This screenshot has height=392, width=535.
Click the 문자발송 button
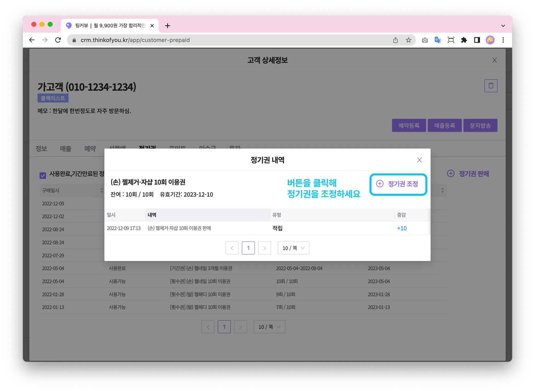pyautogui.click(x=480, y=126)
